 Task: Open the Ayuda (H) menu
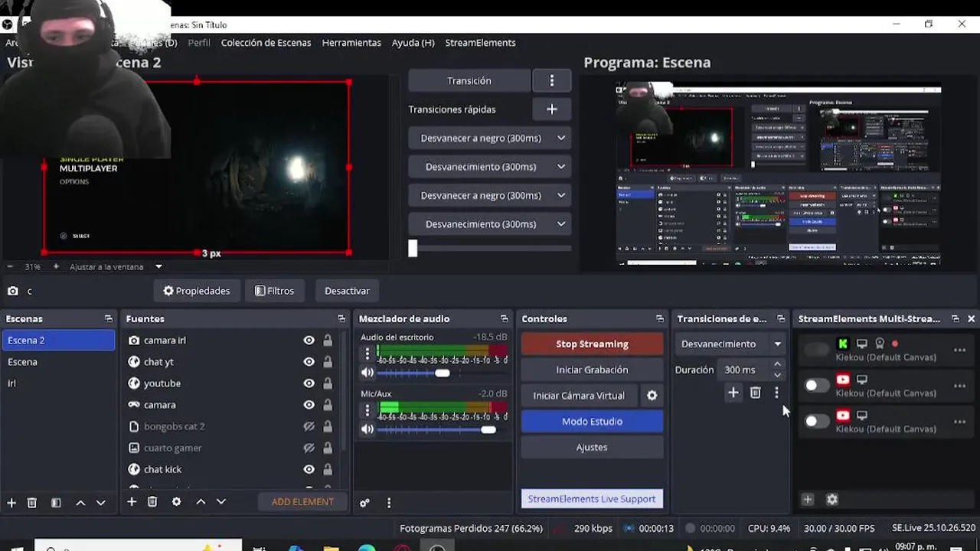tap(413, 43)
